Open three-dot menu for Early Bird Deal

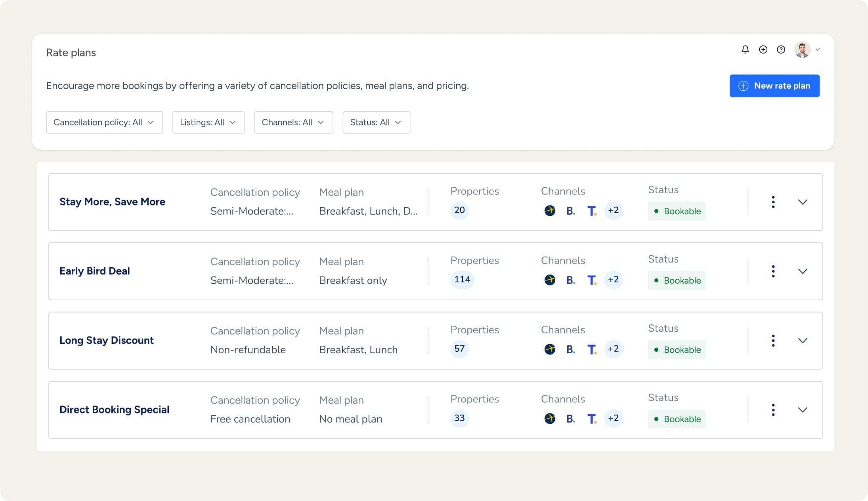click(773, 271)
